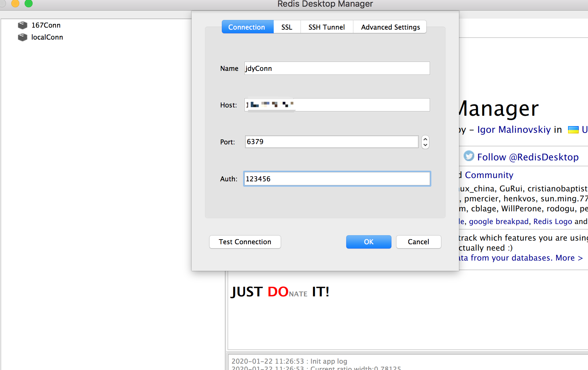Click the JUST DONATE IT! banner
The width and height of the screenshot is (588, 370).
pyautogui.click(x=280, y=292)
